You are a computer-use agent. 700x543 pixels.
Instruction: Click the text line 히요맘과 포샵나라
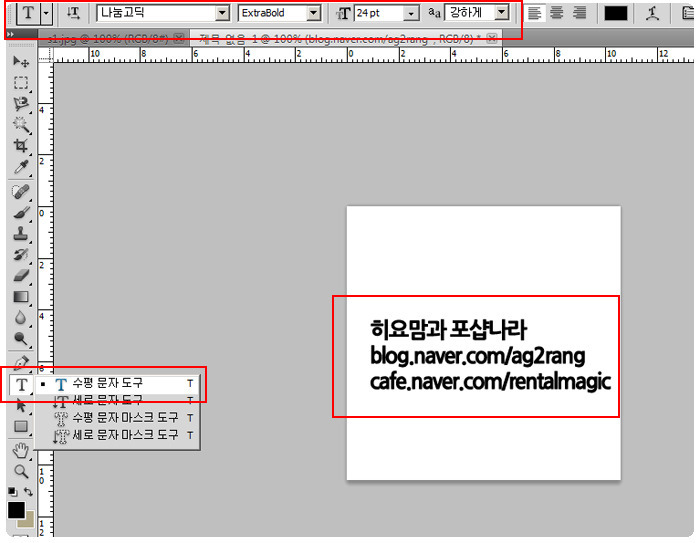tap(448, 330)
